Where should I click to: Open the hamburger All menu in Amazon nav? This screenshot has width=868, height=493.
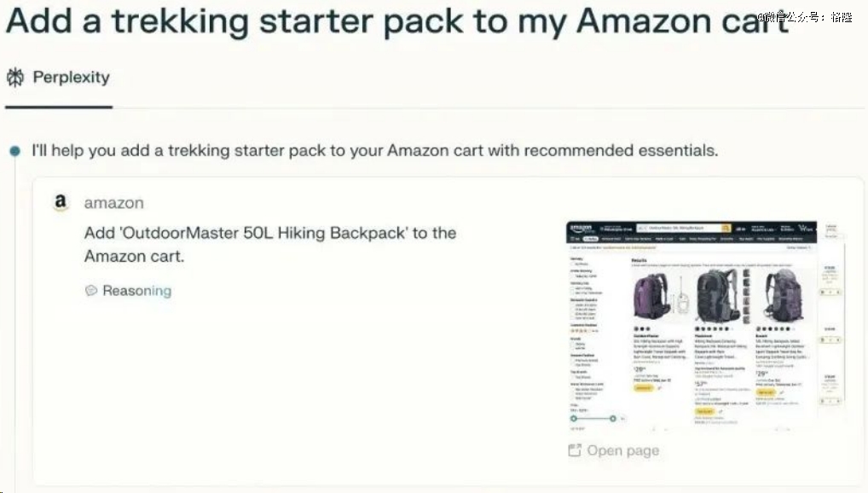click(x=576, y=239)
